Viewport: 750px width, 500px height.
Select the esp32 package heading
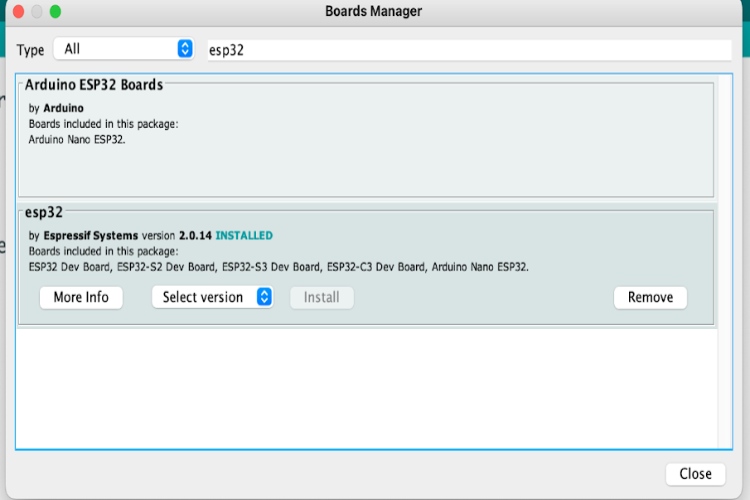click(44, 212)
